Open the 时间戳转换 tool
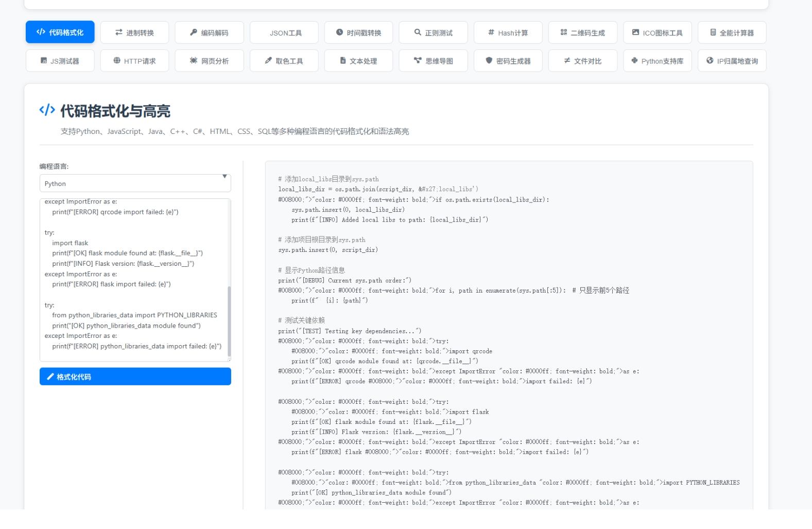This screenshot has height=529, width=812. (359, 32)
